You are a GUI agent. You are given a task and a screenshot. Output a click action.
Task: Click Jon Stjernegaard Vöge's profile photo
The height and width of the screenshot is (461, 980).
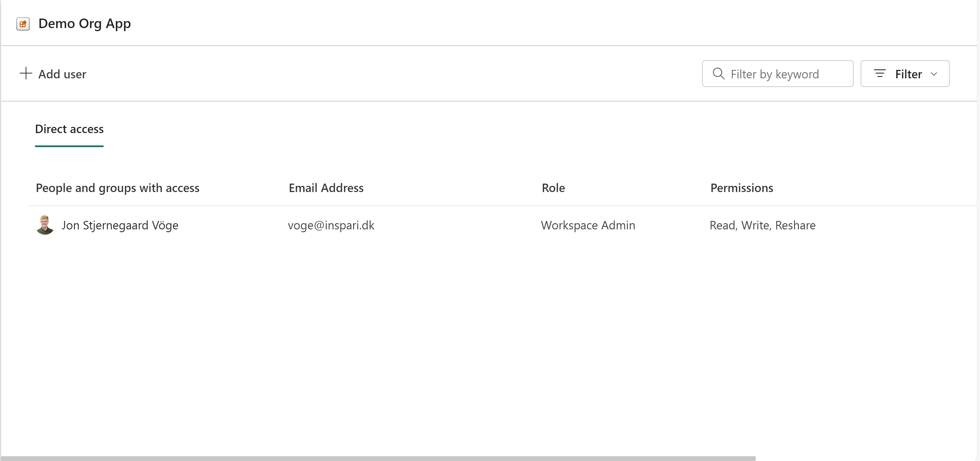click(45, 225)
